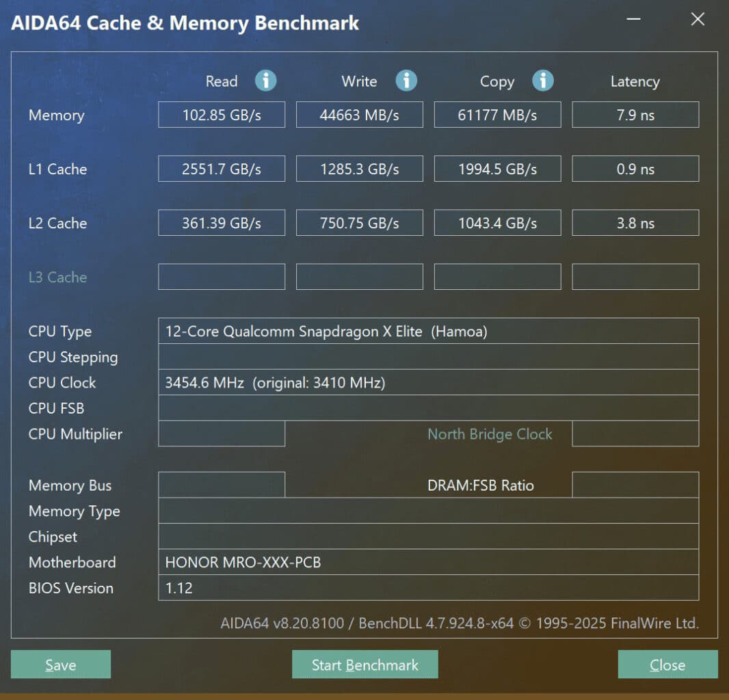Screen dimensions: 729x700
Task: Click the North Bridge Clock field
Action: (635, 433)
